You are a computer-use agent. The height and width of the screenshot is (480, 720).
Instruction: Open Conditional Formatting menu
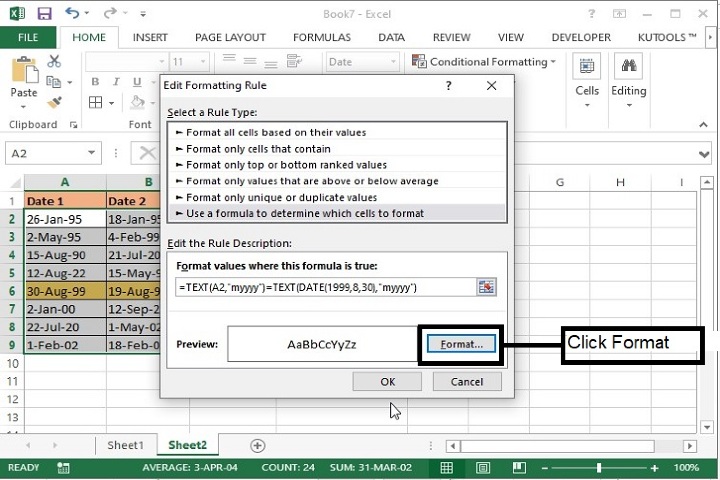click(x=484, y=62)
